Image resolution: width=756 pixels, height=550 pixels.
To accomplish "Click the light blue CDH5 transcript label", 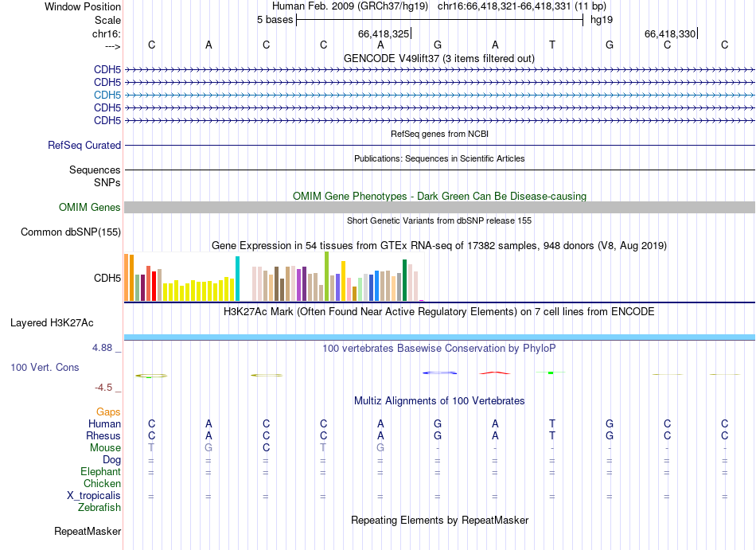I will coord(107,95).
